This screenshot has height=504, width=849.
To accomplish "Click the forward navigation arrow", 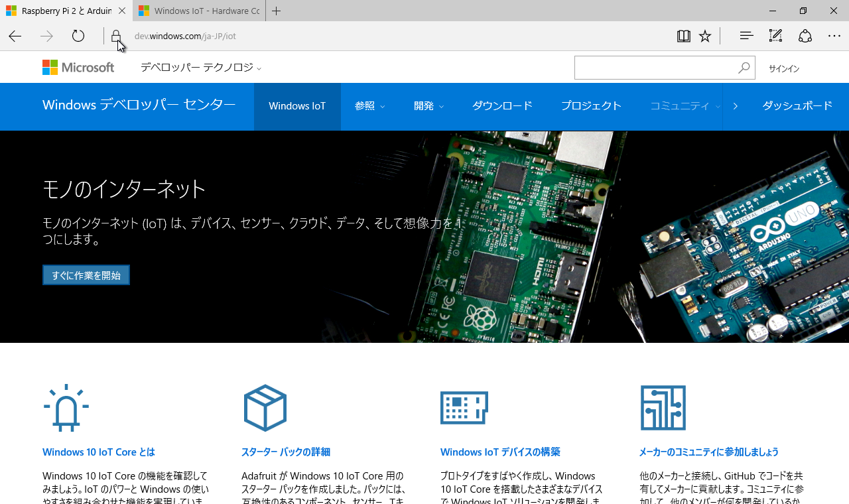I will (46, 36).
